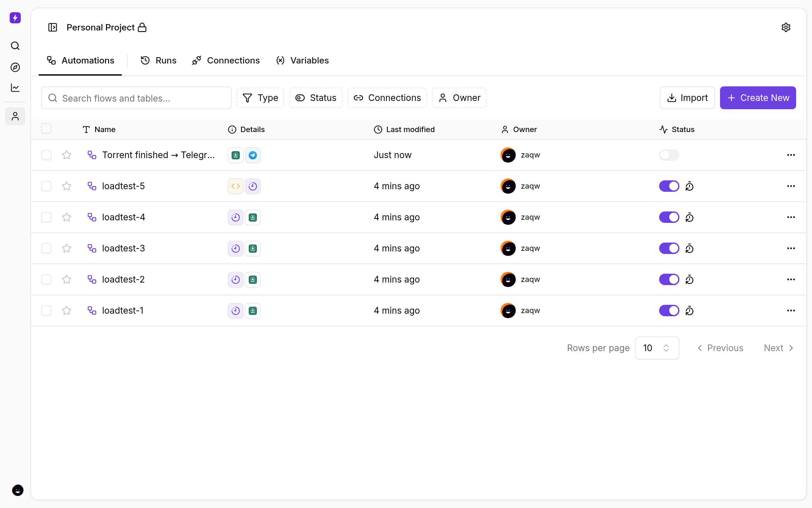Click the code piece icon in loadtest-5 row
The width and height of the screenshot is (812, 508).
coord(236,186)
